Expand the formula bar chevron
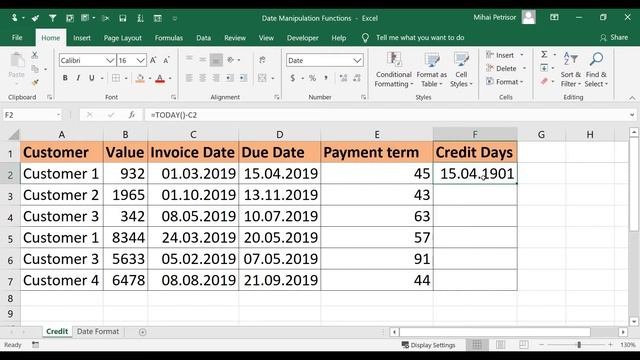The width and height of the screenshot is (640, 360). tap(632, 115)
